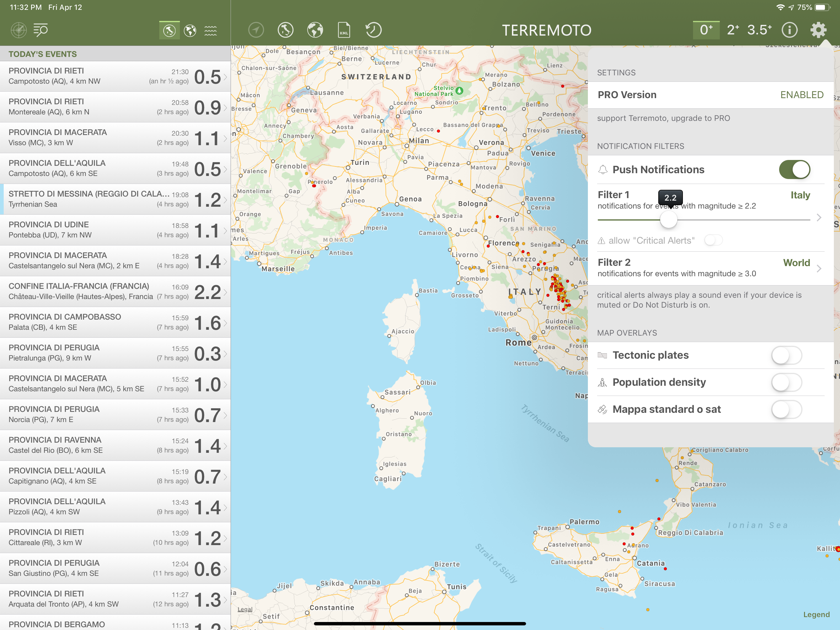Open the KML file export icon
This screenshot has height=630, width=840.
[x=344, y=30]
